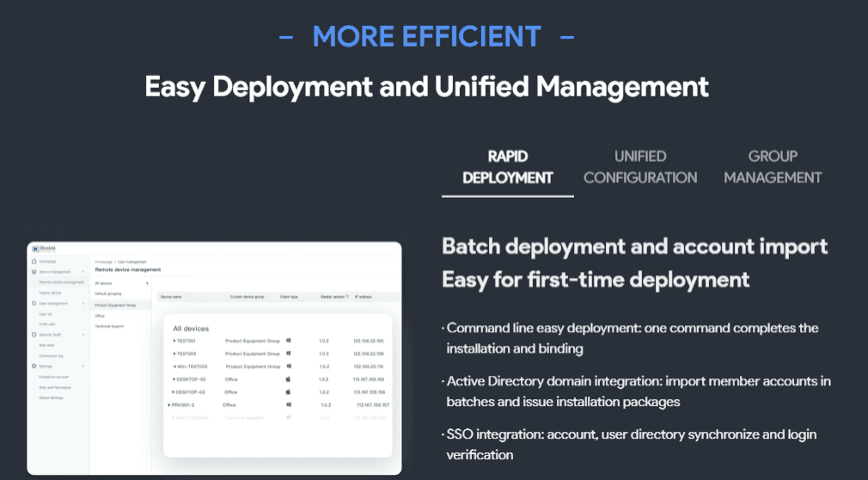This screenshot has height=480, width=868.
Task: Click the device management sidebar icon
Action: coord(34,272)
